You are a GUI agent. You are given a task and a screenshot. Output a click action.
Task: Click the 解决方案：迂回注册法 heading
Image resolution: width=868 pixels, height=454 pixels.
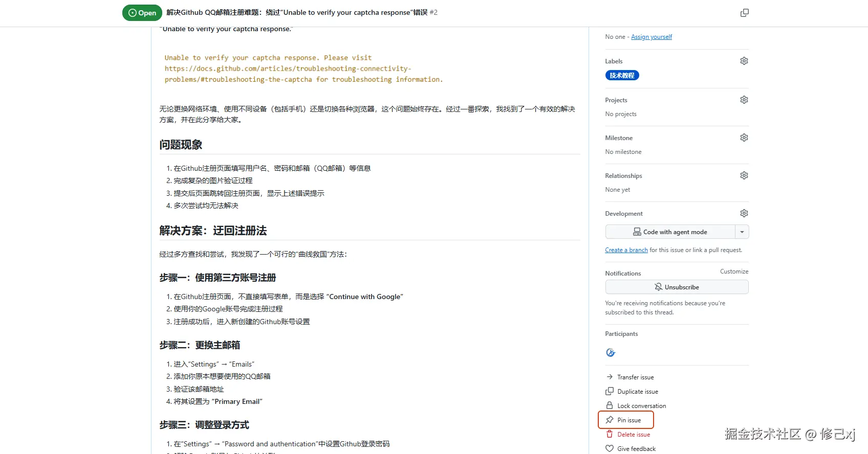click(213, 231)
